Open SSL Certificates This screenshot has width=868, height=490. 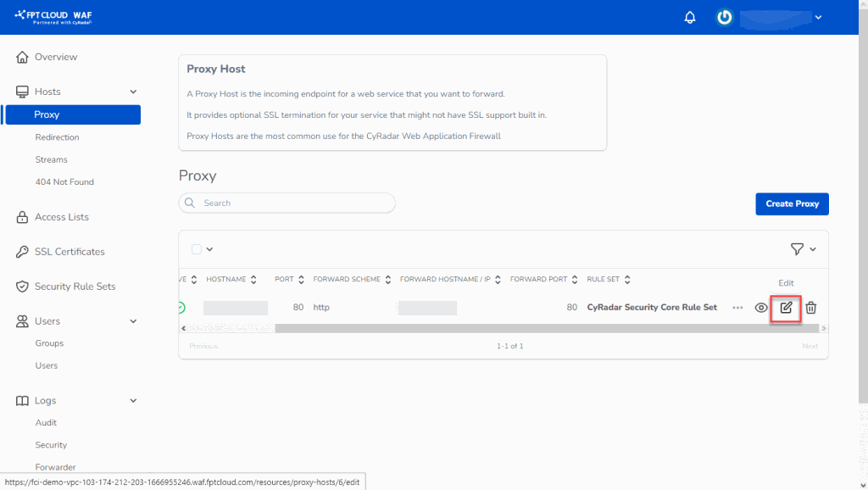click(70, 252)
